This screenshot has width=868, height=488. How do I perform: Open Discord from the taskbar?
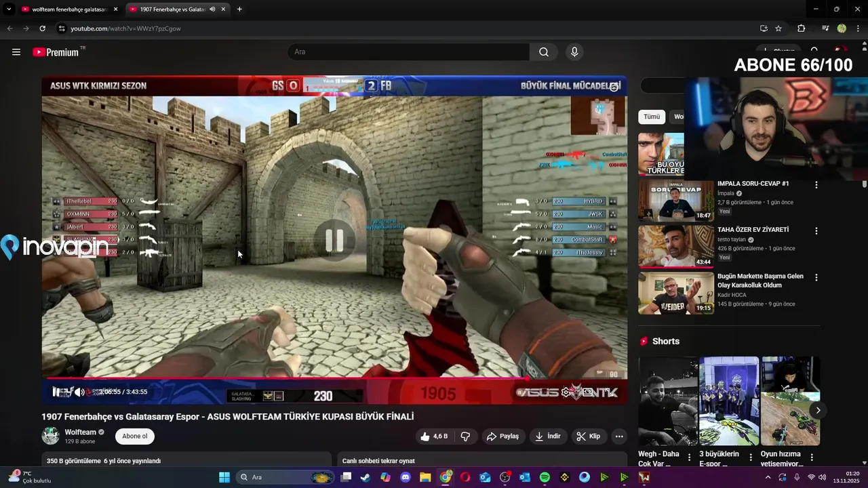point(406,477)
